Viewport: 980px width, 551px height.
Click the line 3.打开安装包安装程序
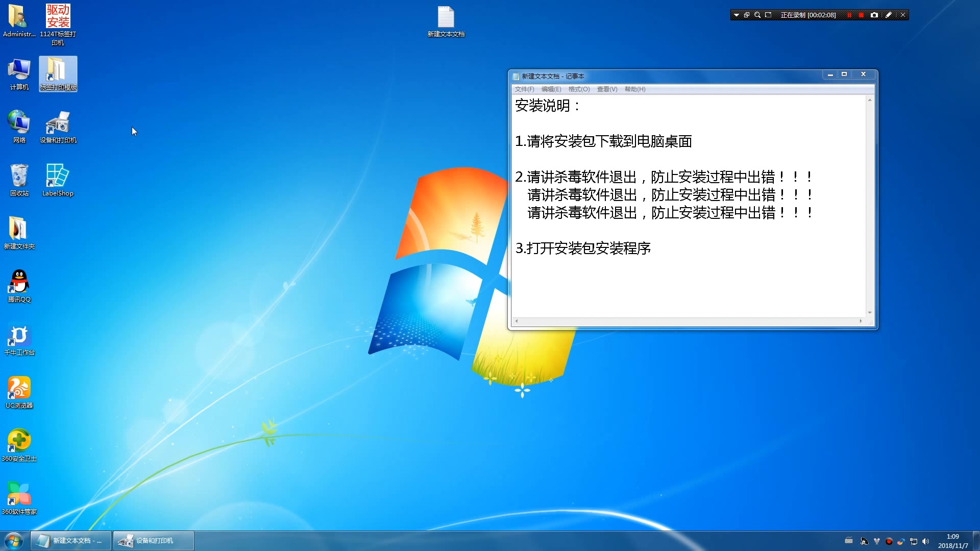(583, 248)
